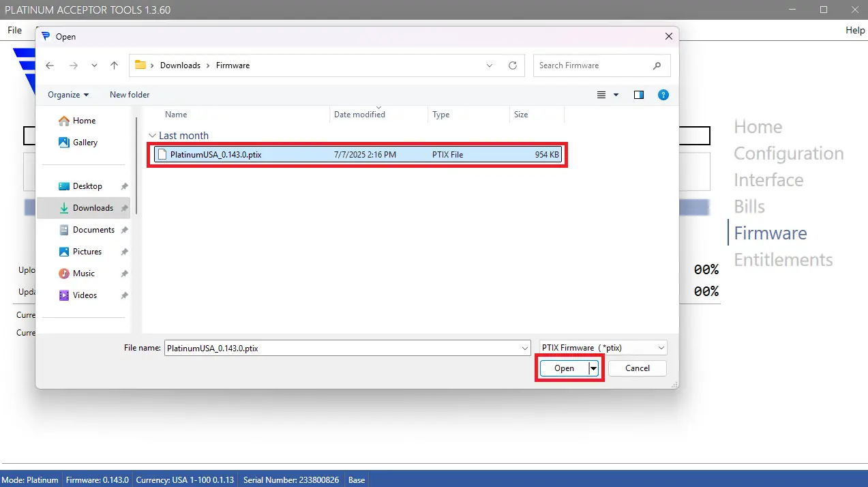868x487 pixels.
Task: Click the PTIX File type cell
Action: coord(447,155)
